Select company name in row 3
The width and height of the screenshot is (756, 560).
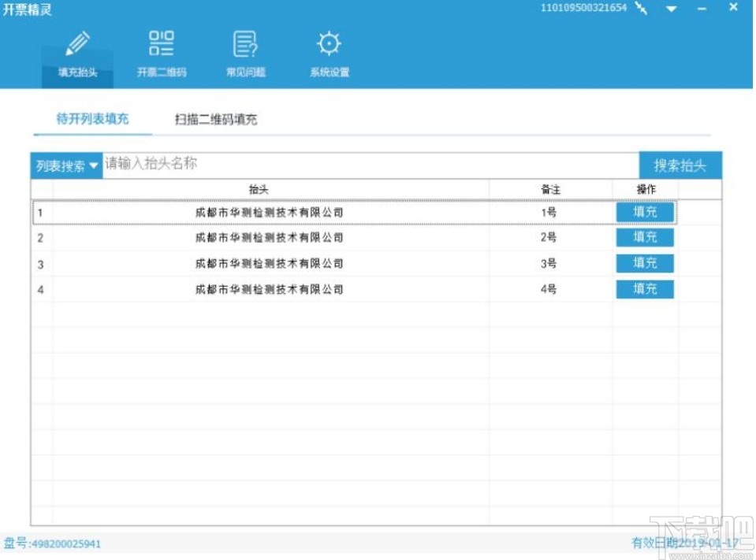(269, 263)
